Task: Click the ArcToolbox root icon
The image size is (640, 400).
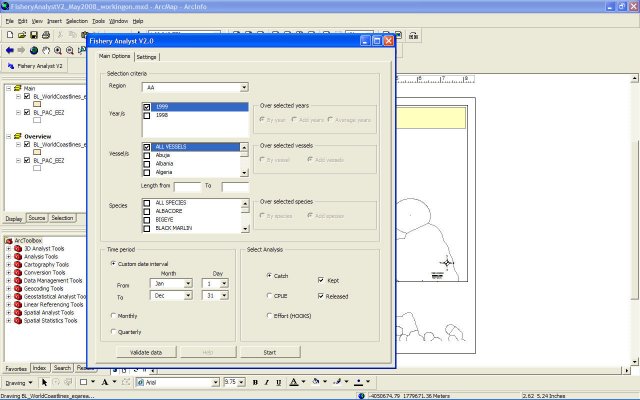Action: (x=9, y=241)
